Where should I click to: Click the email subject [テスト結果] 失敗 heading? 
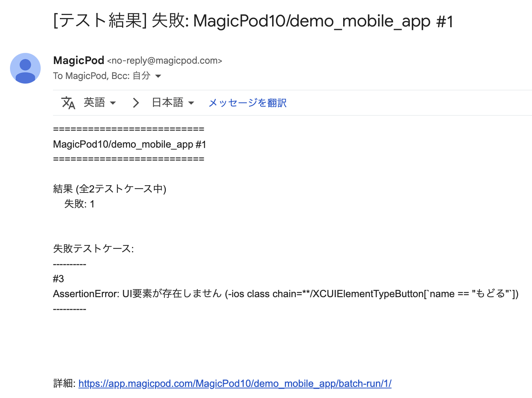pyautogui.click(x=253, y=21)
